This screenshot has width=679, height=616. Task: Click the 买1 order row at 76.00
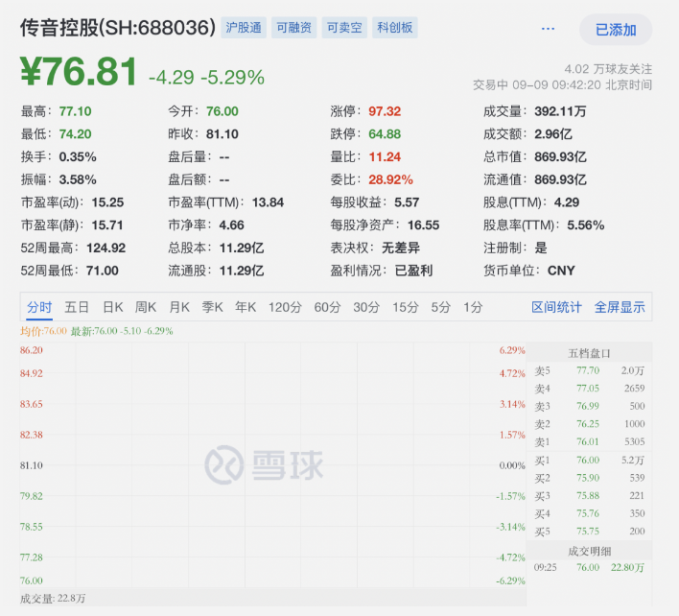tap(590, 460)
